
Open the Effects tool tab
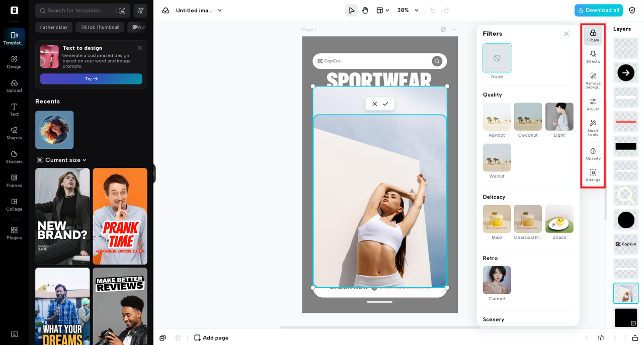click(593, 57)
